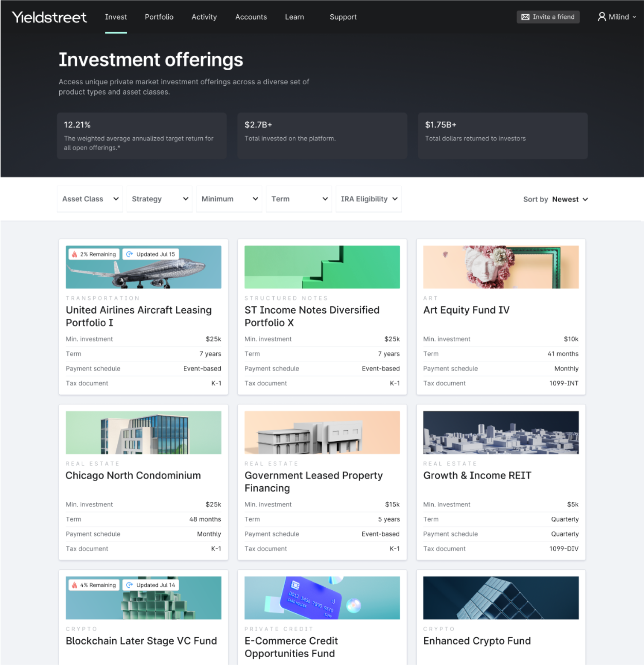Image resolution: width=644 pixels, height=665 pixels.
Task: Open the Term filter dropdown
Action: coord(299,199)
